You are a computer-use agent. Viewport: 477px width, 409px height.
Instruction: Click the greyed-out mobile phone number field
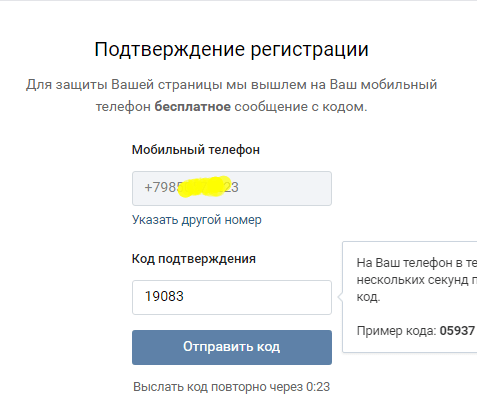pyautogui.click(x=232, y=188)
